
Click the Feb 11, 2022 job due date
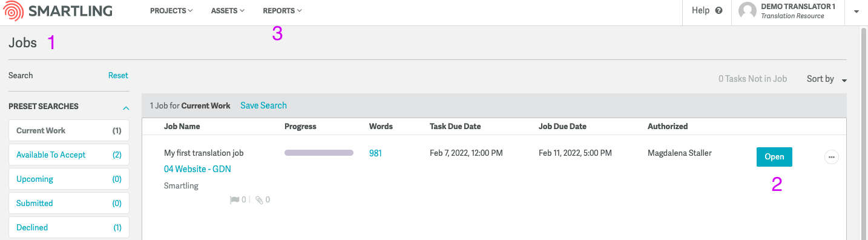575,153
